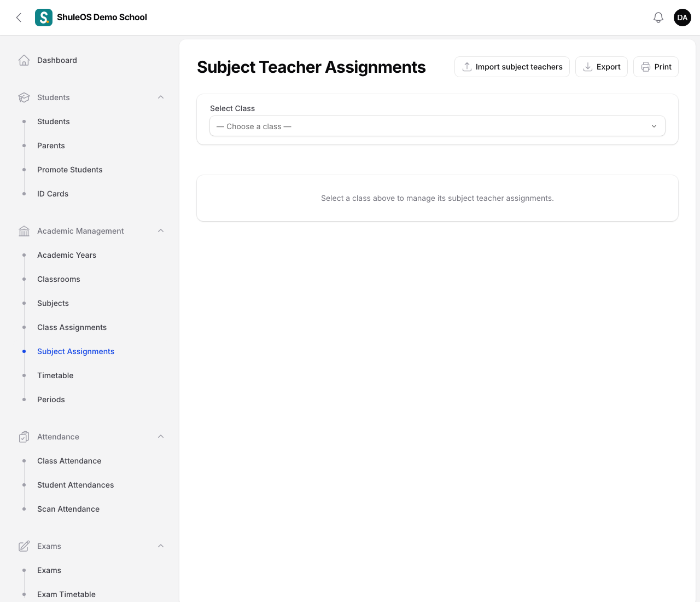Click the Subject Teacher Assignments heading

pos(311,67)
